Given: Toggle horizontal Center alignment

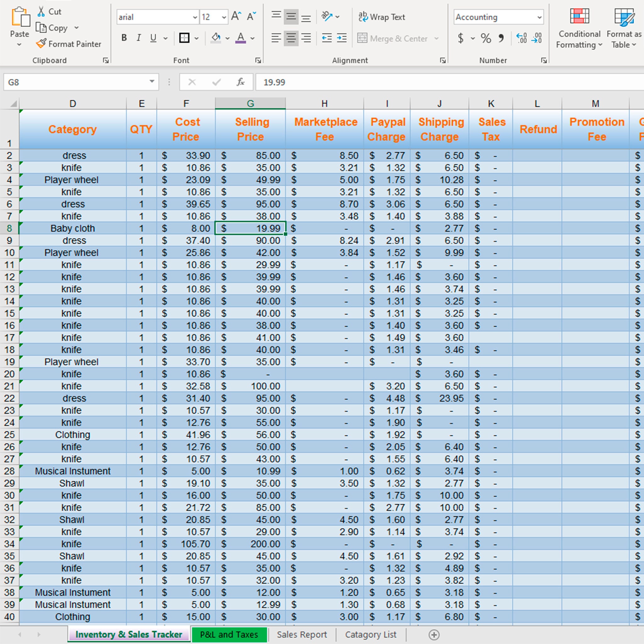Looking at the screenshot, I should click(x=291, y=38).
